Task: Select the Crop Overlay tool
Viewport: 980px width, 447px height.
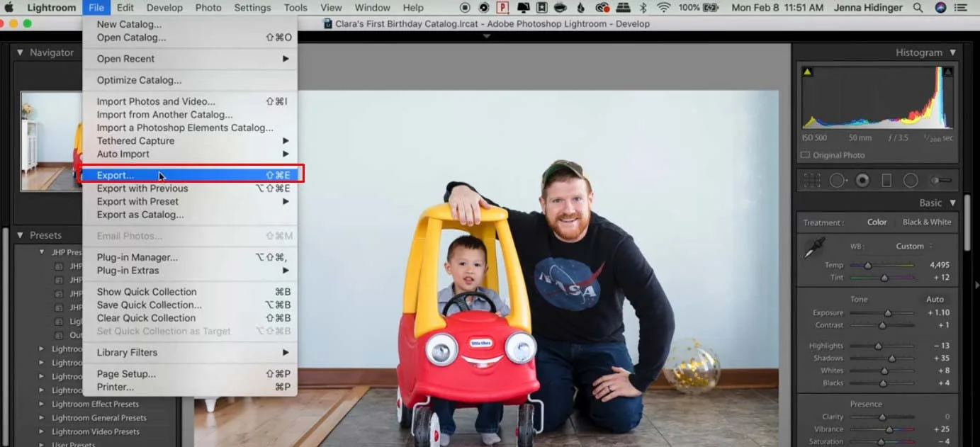Action: pyautogui.click(x=812, y=181)
